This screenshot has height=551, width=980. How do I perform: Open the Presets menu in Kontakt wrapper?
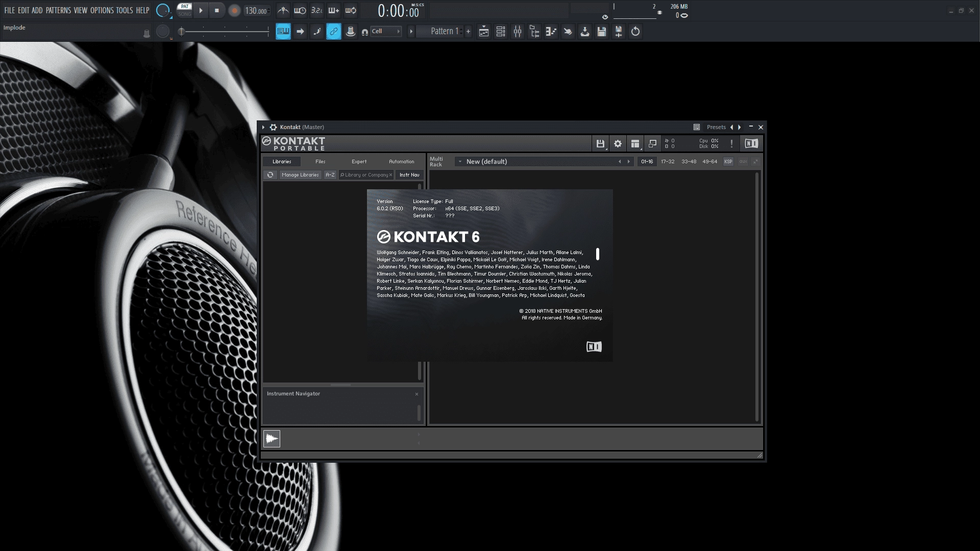[716, 127]
